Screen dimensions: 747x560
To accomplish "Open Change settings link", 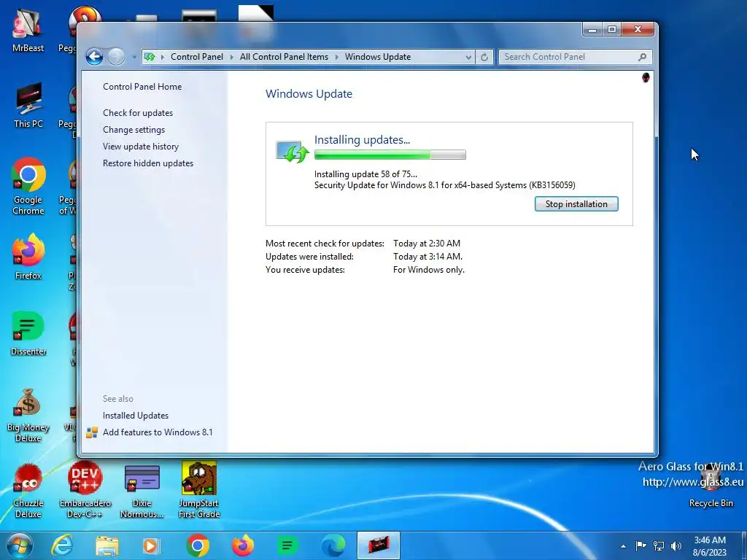I will (x=134, y=130).
